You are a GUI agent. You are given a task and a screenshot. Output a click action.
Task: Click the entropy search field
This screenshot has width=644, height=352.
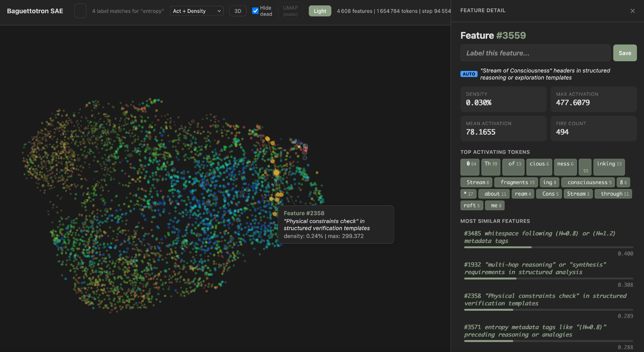(128, 11)
